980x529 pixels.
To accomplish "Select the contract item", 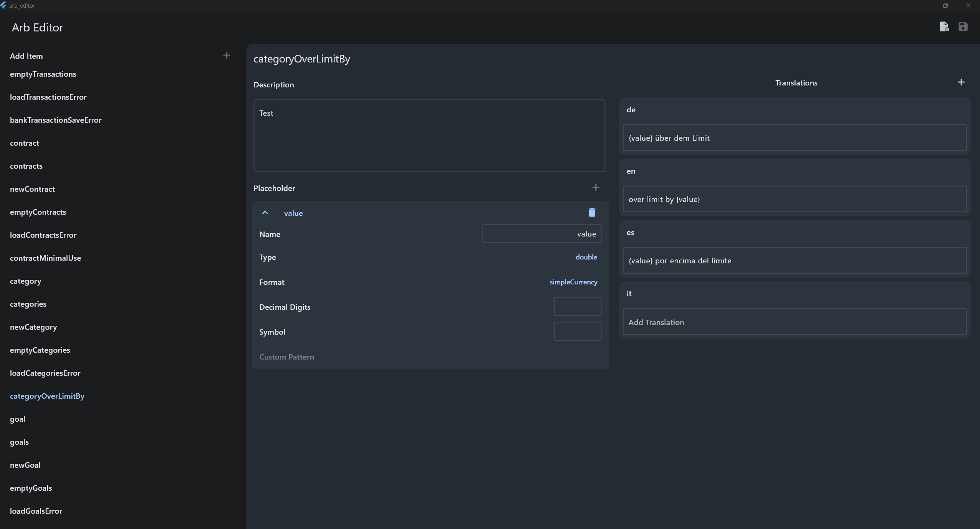I will coord(25,143).
